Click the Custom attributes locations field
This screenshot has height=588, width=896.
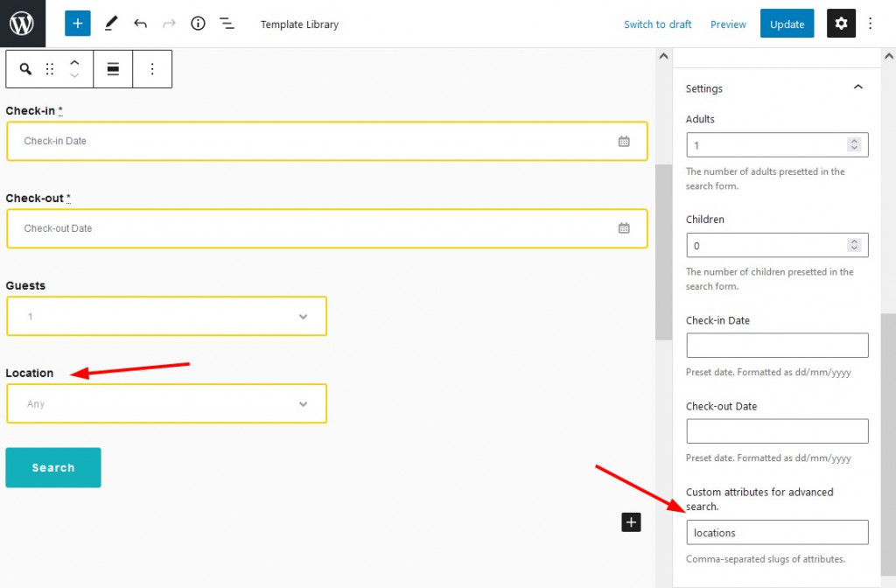point(777,533)
